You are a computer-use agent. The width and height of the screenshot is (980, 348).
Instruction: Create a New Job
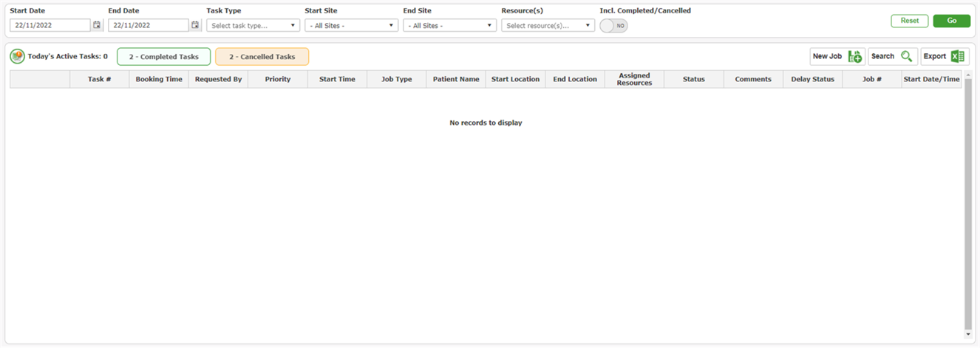(x=837, y=56)
